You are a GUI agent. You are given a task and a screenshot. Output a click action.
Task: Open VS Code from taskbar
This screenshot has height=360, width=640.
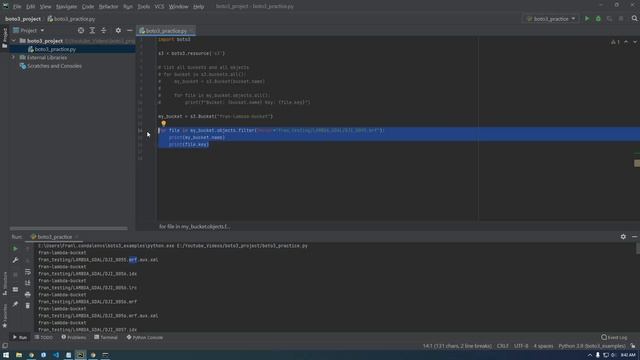point(56,355)
